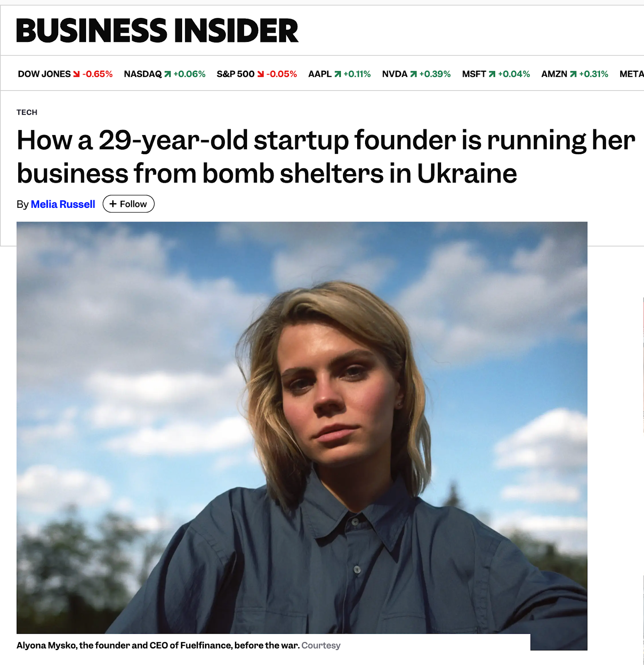Screen dimensions: 644x665
Task: Open the NVDA stock ticker
Action: tap(395, 74)
